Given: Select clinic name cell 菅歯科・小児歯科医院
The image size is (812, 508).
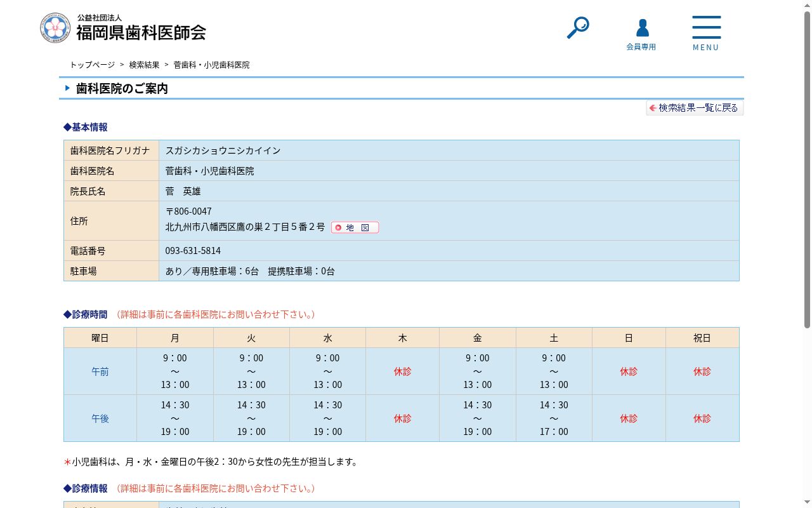Looking at the screenshot, I should (449, 171).
